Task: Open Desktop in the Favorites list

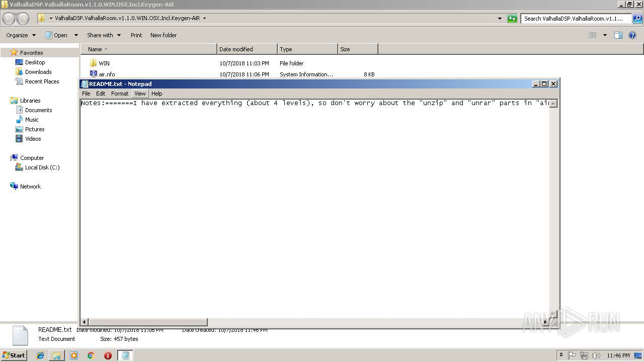Action: (x=35, y=62)
